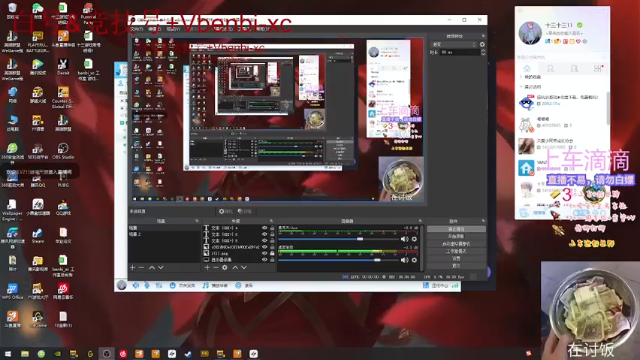Click the 滤镜 filters button above sources

coord(245,211)
